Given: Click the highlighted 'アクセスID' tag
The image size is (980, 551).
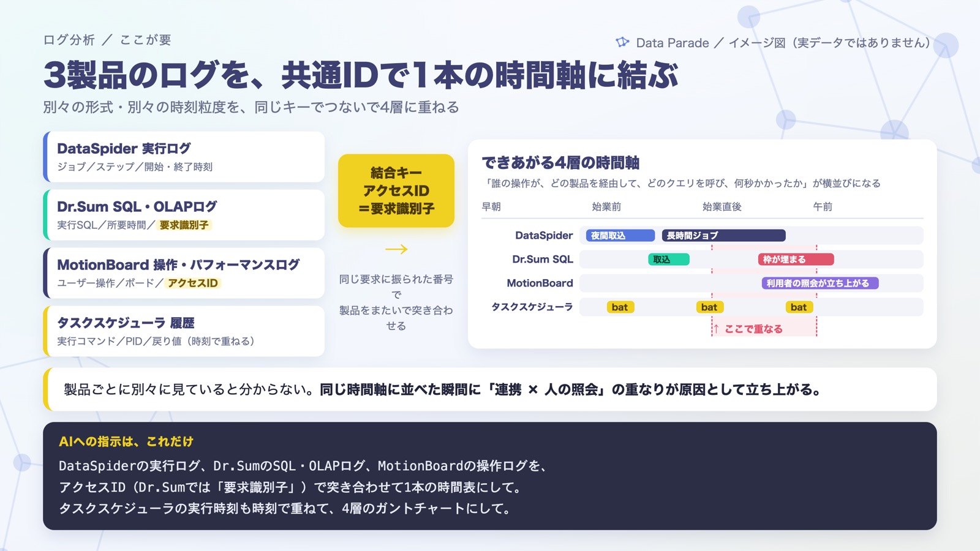Looking at the screenshot, I should pos(193,283).
